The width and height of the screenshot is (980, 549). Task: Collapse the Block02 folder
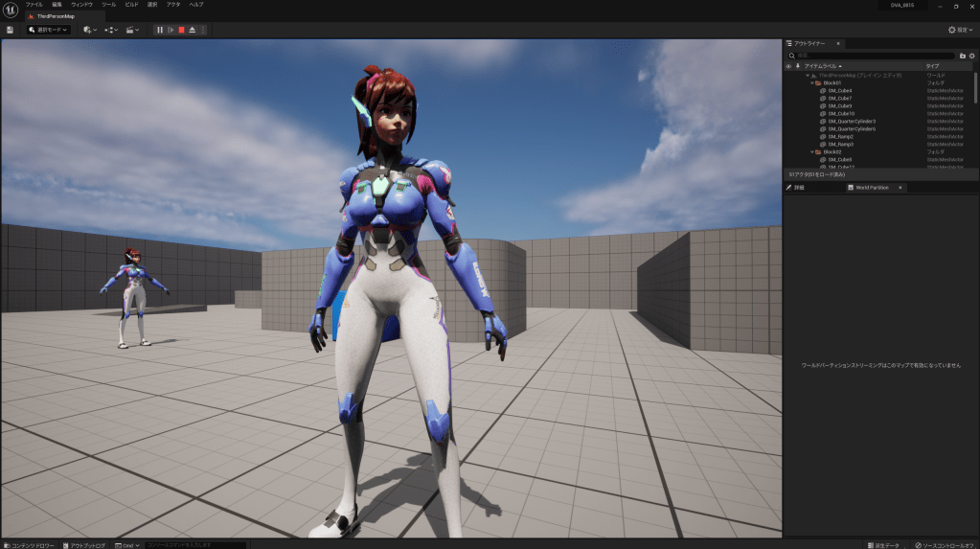pyautogui.click(x=811, y=152)
